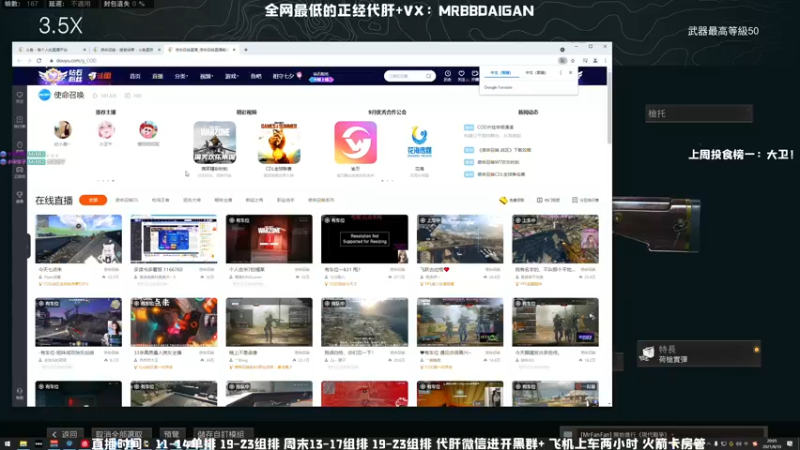The width and height of the screenshot is (800, 450).
Task: Select the orange 全部 filter tab
Action: 93,200
